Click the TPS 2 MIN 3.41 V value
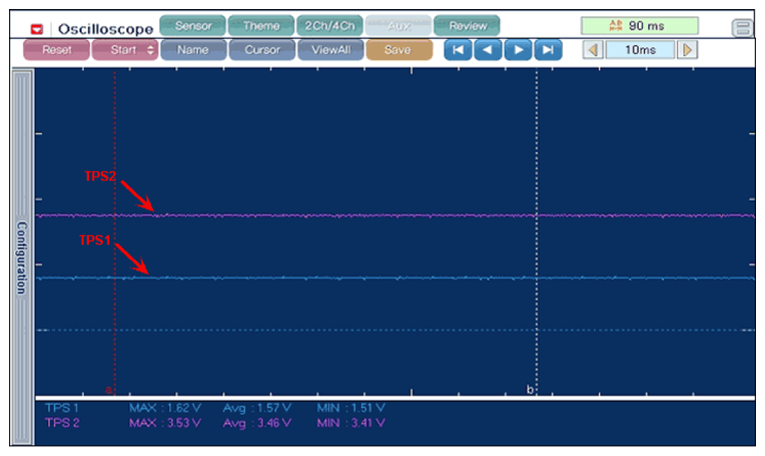The height and width of the screenshot is (456, 765). pos(351,423)
